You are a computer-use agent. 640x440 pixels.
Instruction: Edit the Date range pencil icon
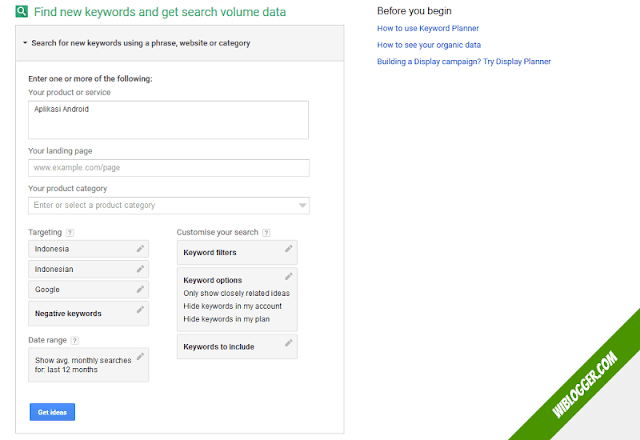click(x=140, y=356)
